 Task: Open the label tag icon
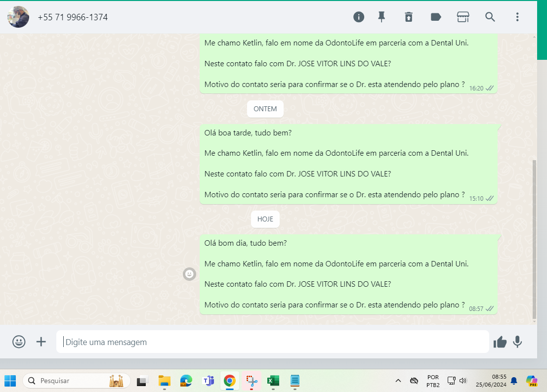(x=436, y=17)
